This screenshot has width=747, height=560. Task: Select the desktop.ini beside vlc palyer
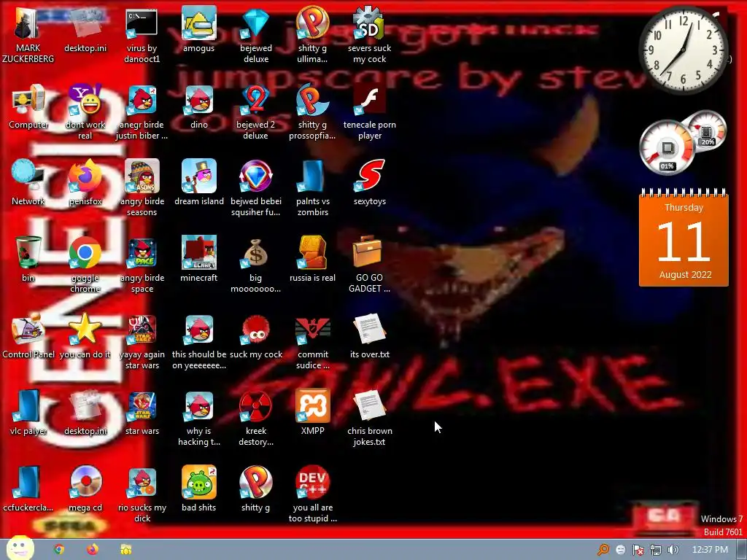[x=85, y=413]
